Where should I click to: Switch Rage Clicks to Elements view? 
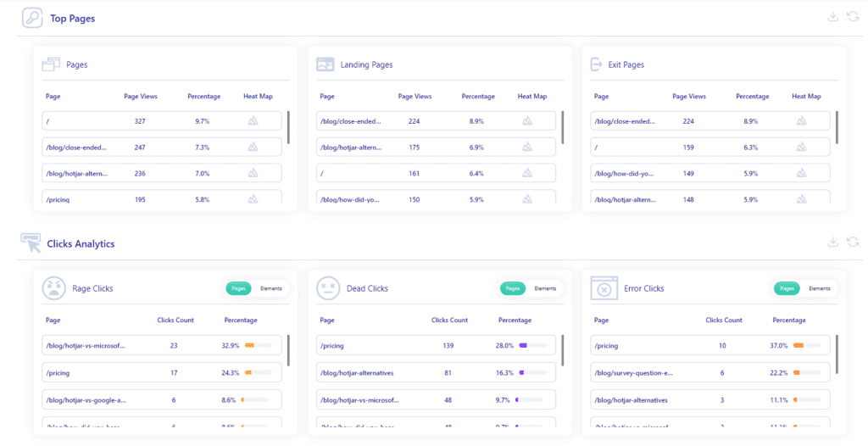pyautogui.click(x=271, y=288)
